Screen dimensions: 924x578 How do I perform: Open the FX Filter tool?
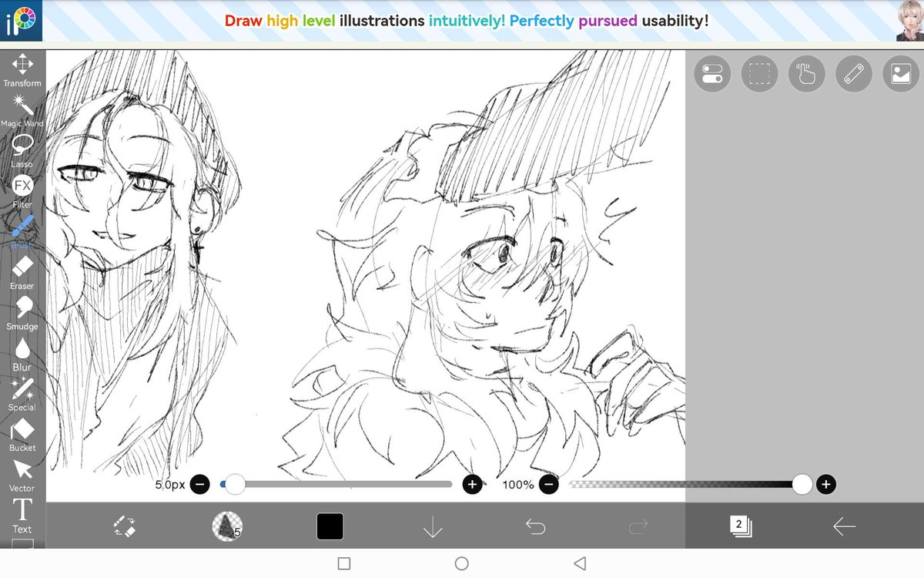click(x=22, y=192)
